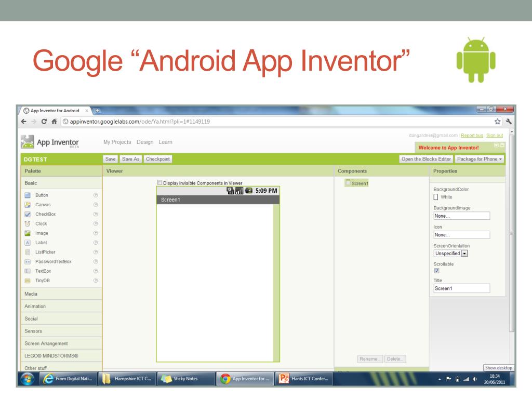Pick the CheckBox palette icon
The image size is (532, 399).
pos(28,214)
